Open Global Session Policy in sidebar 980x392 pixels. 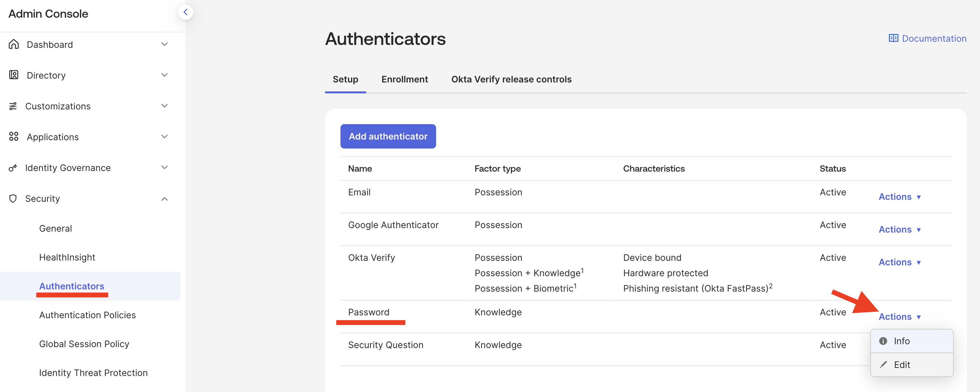coord(84,344)
